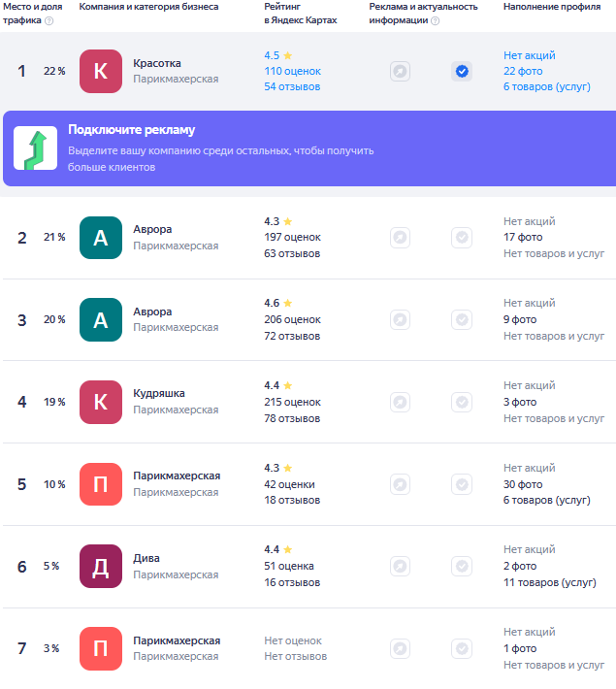Click the verification icon in the 'Нет оценок' row
Image resolution: width=616 pixels, height=689 pixels.
pyautogui.click(x=462, y=648)
